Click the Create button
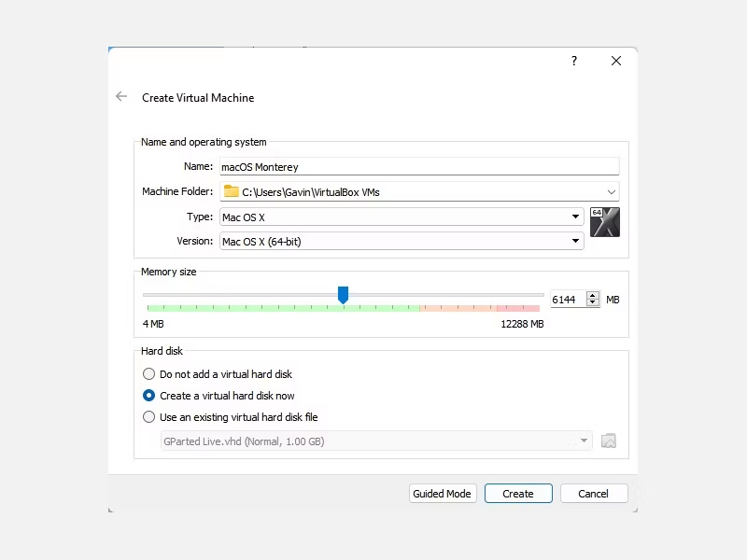Viewport: 747px width, 560px height. (518, 493)
